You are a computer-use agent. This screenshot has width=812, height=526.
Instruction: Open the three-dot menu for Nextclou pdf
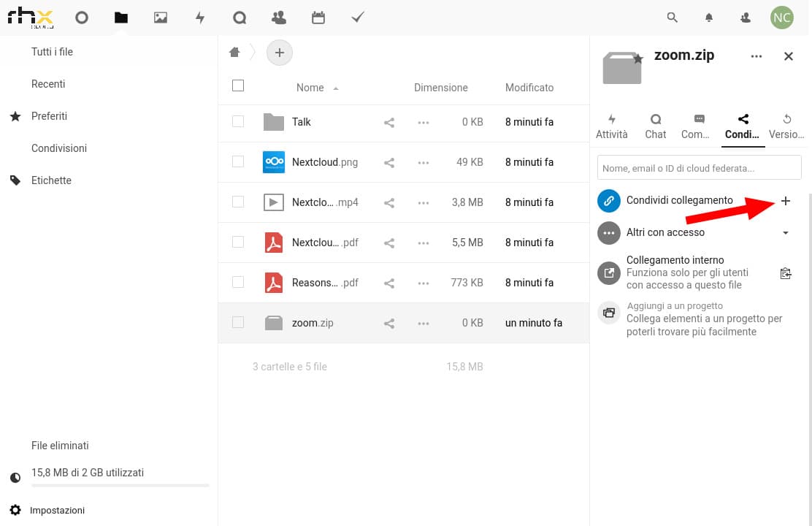[x=423, y=243]
